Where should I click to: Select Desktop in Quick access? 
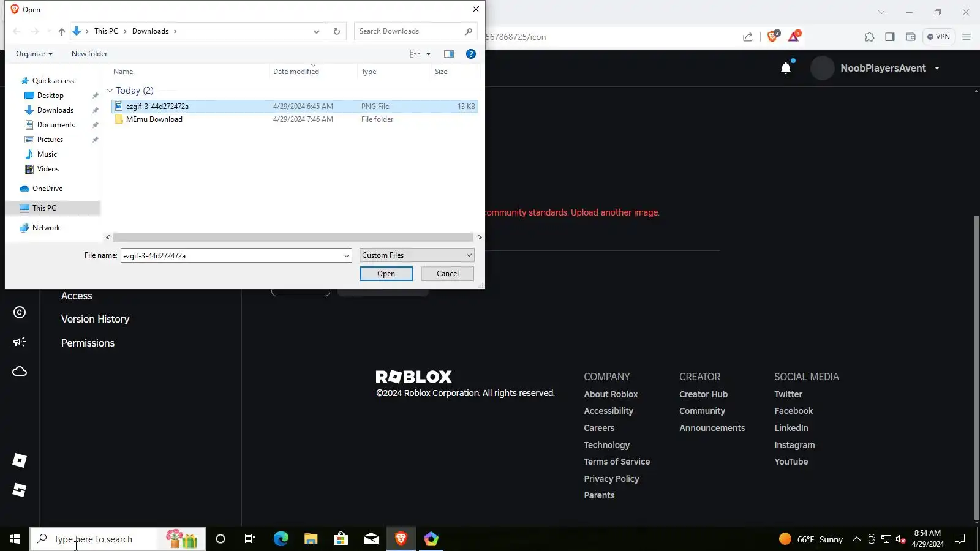click(50, 96)
